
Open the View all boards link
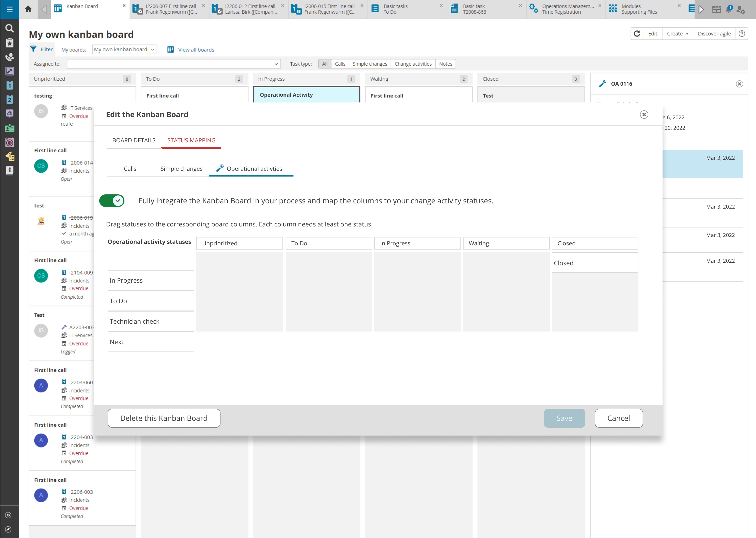[196, 49]
